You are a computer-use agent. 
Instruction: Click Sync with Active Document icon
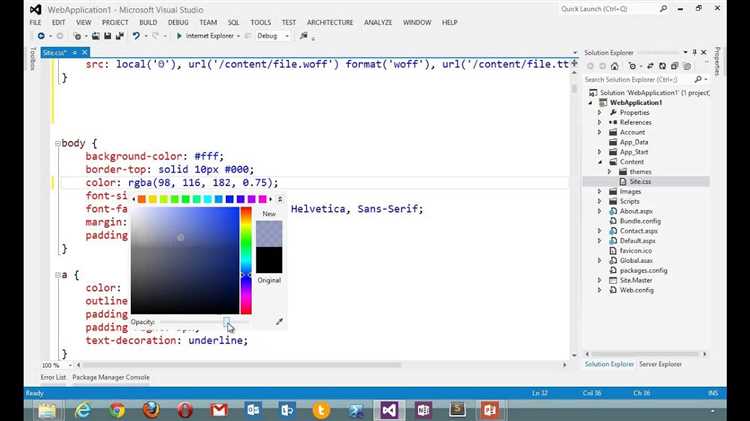point(650,66)
